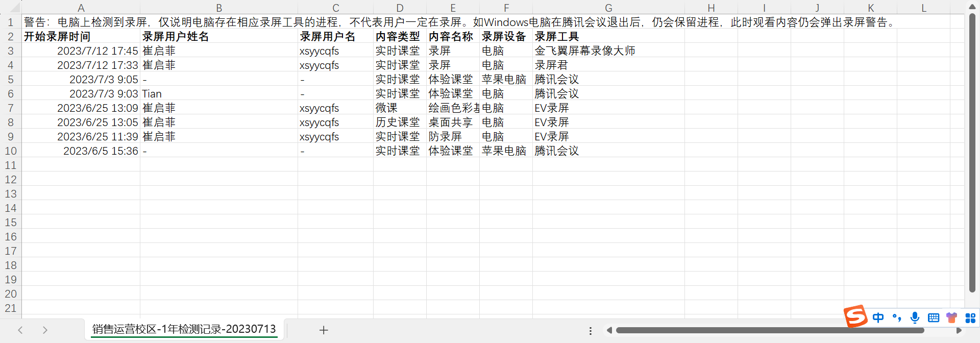Select the Tian name cell
Image resolution: width=980 pixels, height=343 pixels.
coord(219,94)
